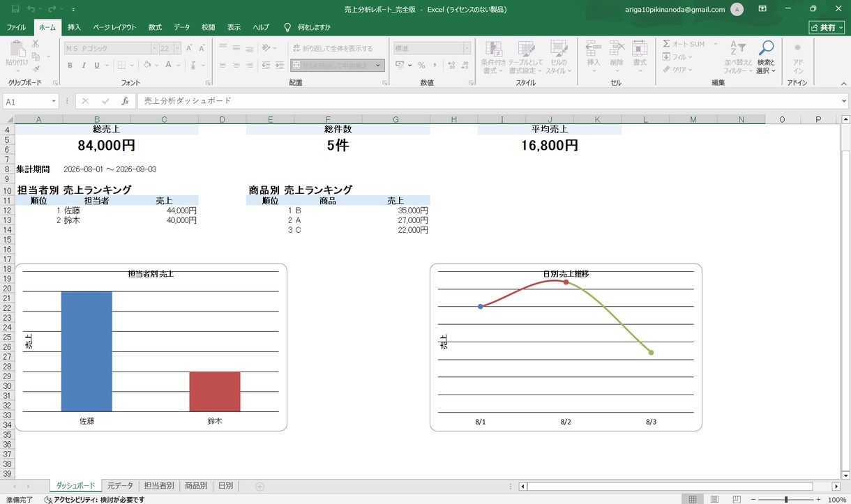Switch to the 数式 ribbon tab
The image size is (851, 504).
155,27
